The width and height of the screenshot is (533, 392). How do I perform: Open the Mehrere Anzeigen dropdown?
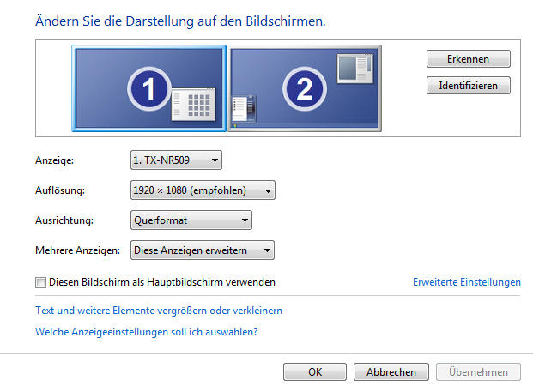(x=203, y=250)
